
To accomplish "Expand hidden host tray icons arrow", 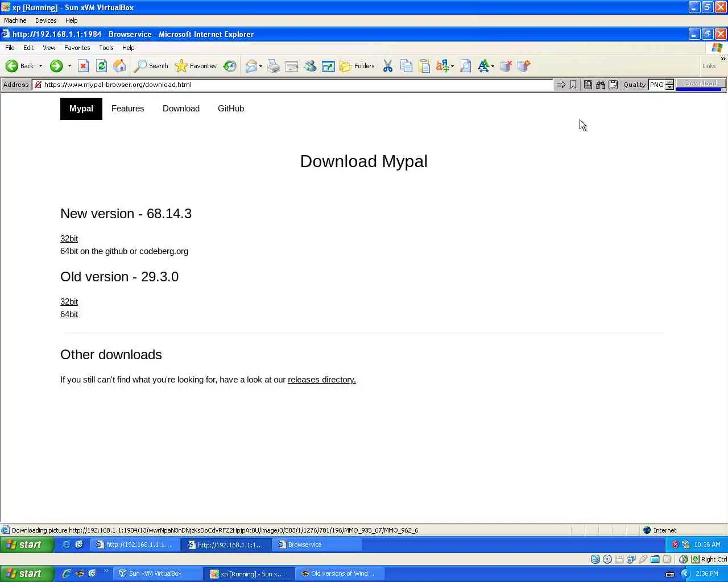I will click(x=685, y=574).
